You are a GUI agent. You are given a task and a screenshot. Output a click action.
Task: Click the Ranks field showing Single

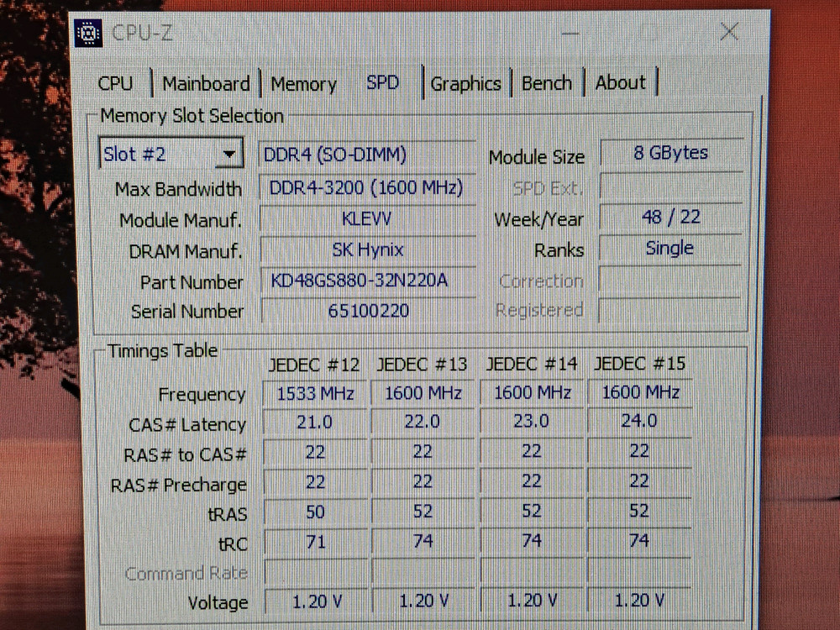pyautogui.click(x=669, y=248)
